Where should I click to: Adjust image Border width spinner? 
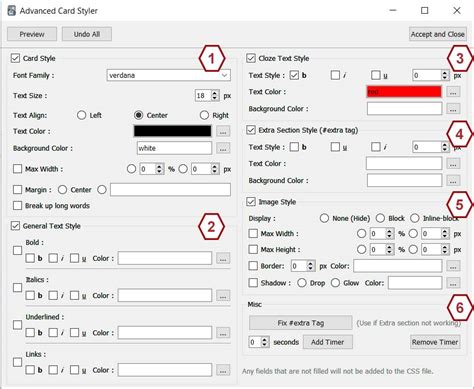310,266
